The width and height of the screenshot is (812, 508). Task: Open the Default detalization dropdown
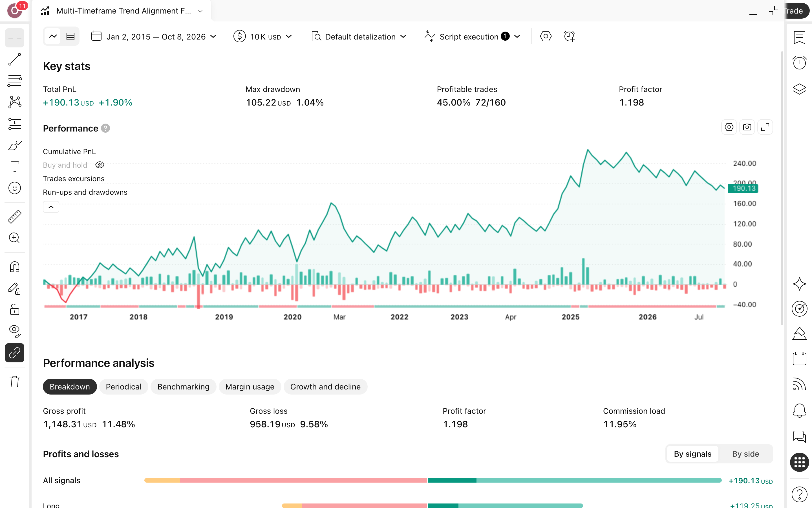pyautogui.click(x=359, y=37)
